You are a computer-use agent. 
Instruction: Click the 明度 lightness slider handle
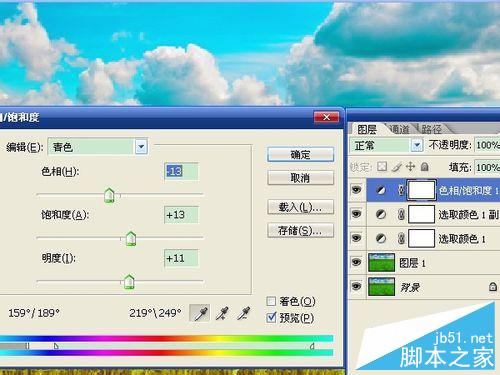click(129, 282)
